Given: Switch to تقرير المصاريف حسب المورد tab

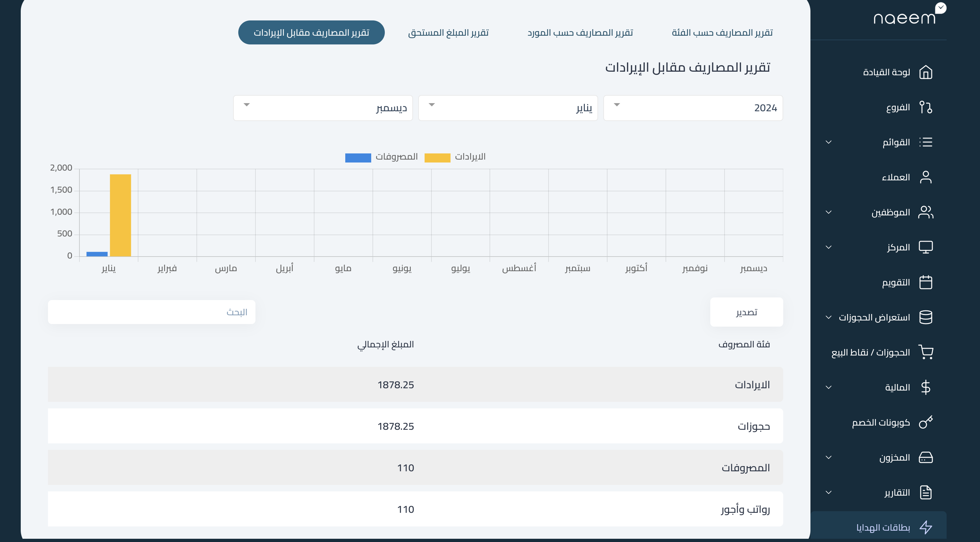Looking at the screenshot, I should 580,32.
